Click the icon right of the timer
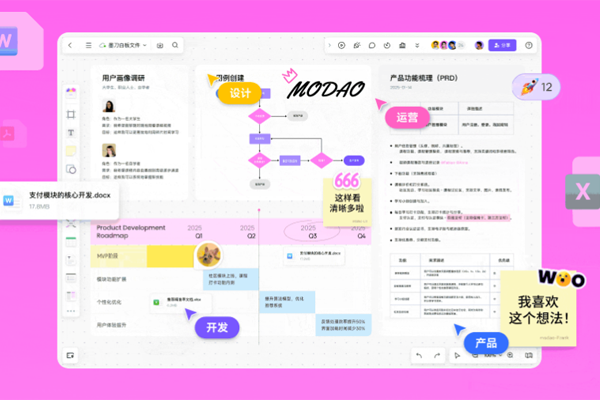 click(402, 45)
